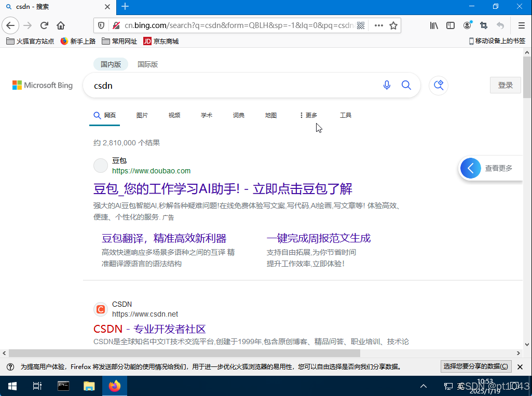The width and height of the screenshot is (532, 396).
Task: Open 一键完成周报范文生成 link
Action: (319, 238)
